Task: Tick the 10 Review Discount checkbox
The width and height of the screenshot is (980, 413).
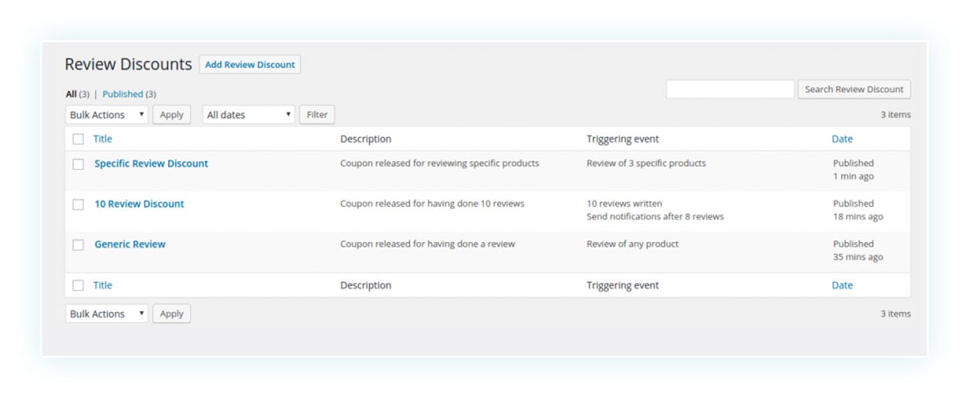Action: [x=78, y=204]
